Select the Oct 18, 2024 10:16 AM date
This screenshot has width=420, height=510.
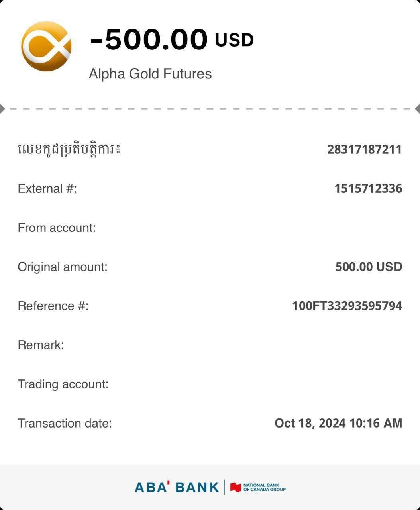tap(338, 423)
